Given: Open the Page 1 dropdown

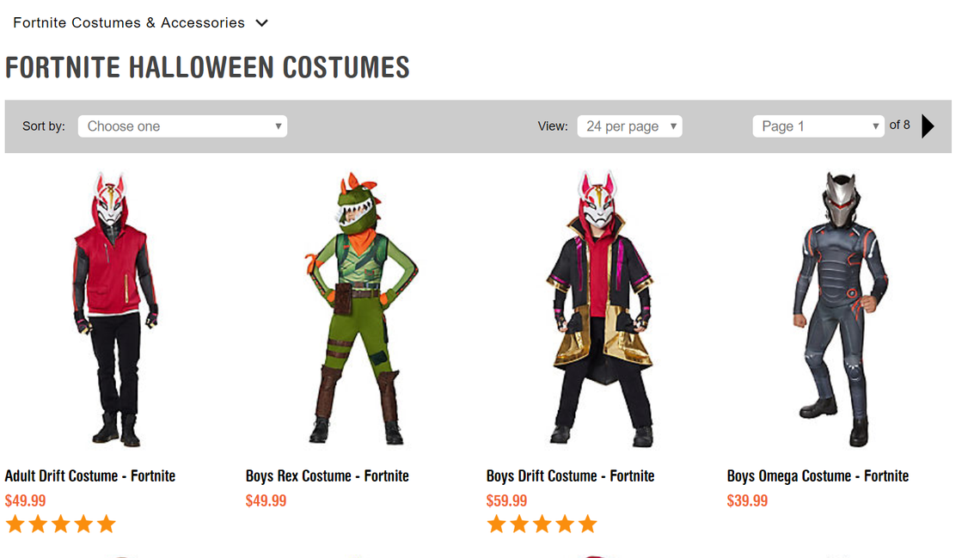Looking at the screenshot, I should point(818,126).
